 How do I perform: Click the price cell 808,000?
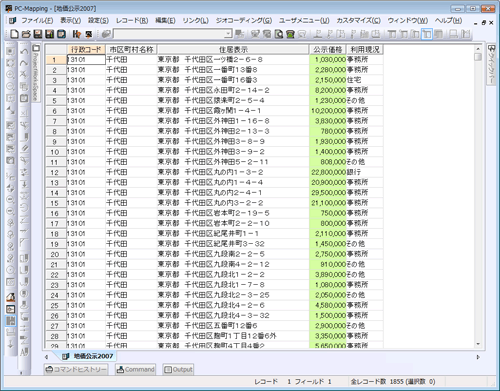[x=328, y=162]
